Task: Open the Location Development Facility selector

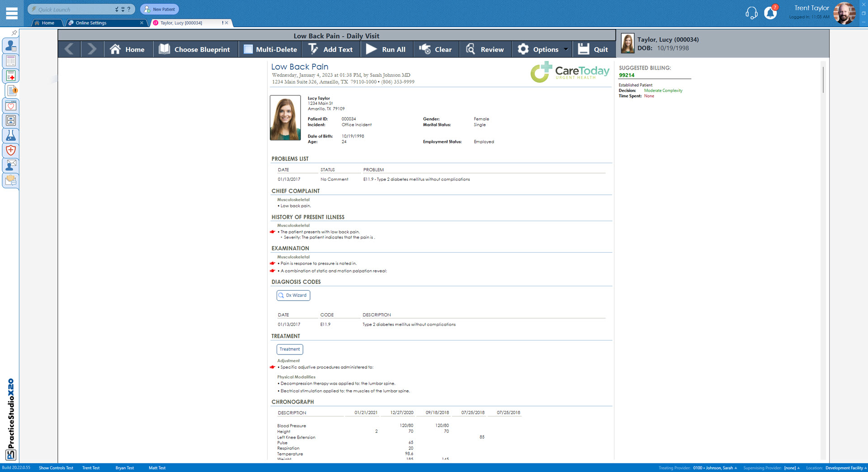Action: click(x=845, y=468)
